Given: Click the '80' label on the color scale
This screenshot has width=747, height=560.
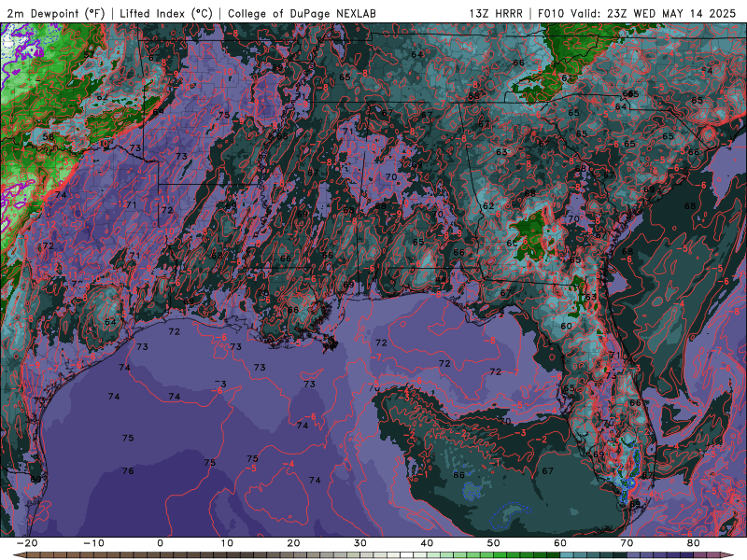Looking at the screenshot, I should coord(694,543).
